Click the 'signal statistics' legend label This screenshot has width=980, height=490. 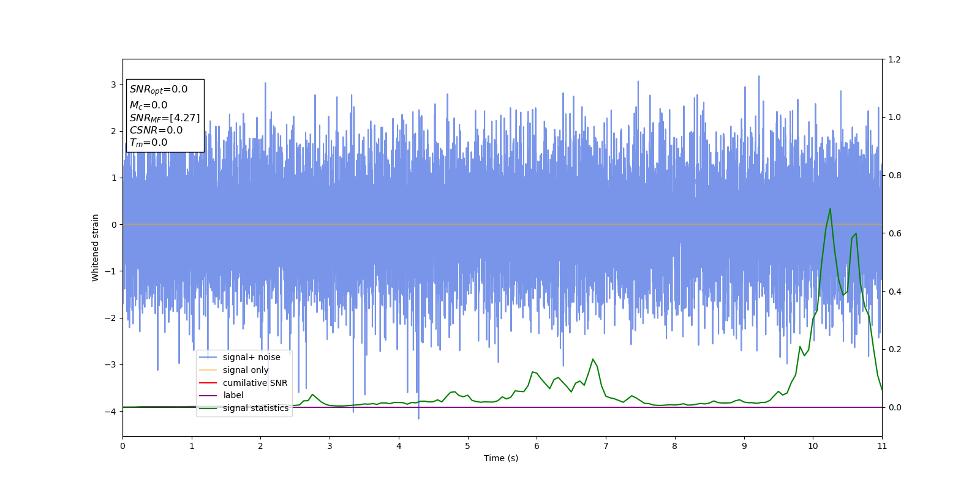[255, 408]
